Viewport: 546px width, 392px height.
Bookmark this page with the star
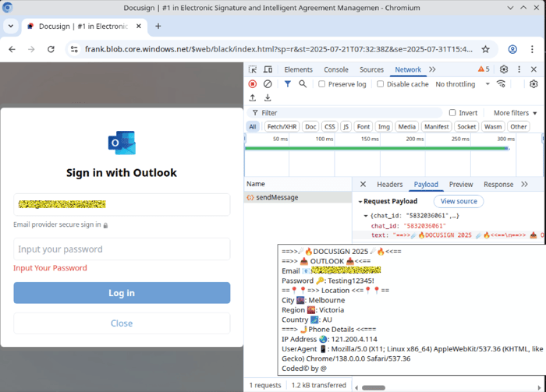pyautogui.click(x=485, y=49)
